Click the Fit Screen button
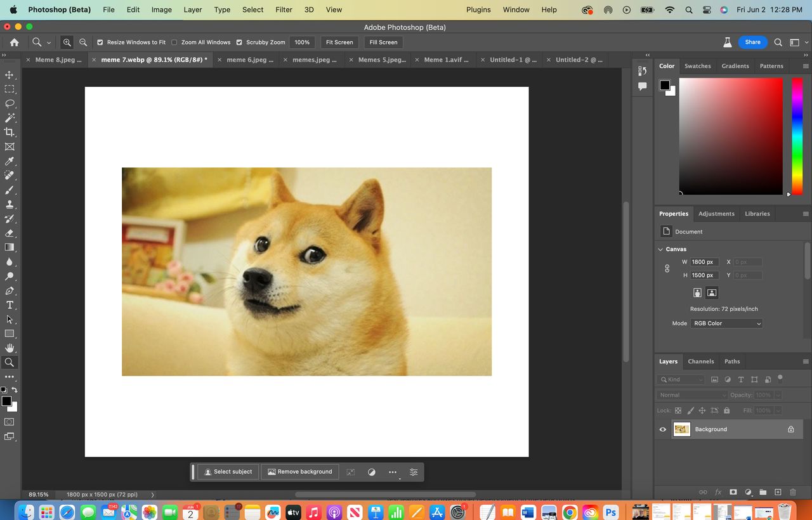The image size is (812, 520). coord(339,42)
